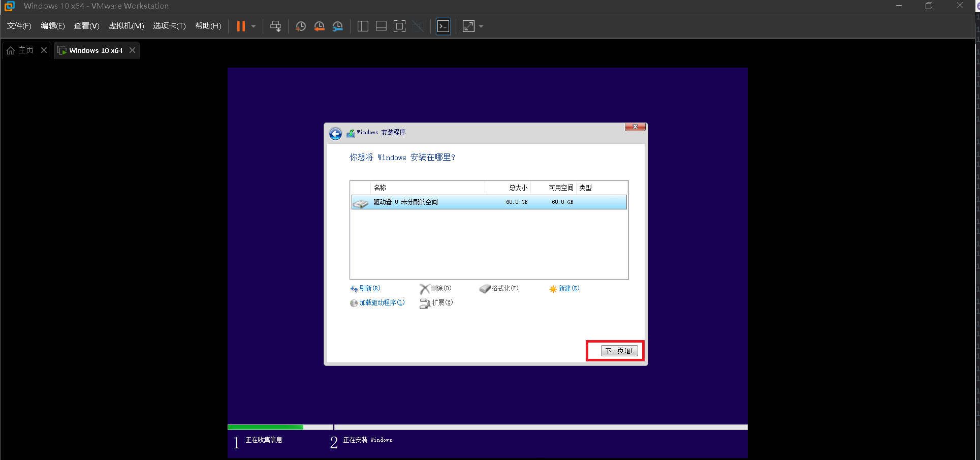
Task: Expand the stretch display dropdown arrow
Action: tap(481, 26)
